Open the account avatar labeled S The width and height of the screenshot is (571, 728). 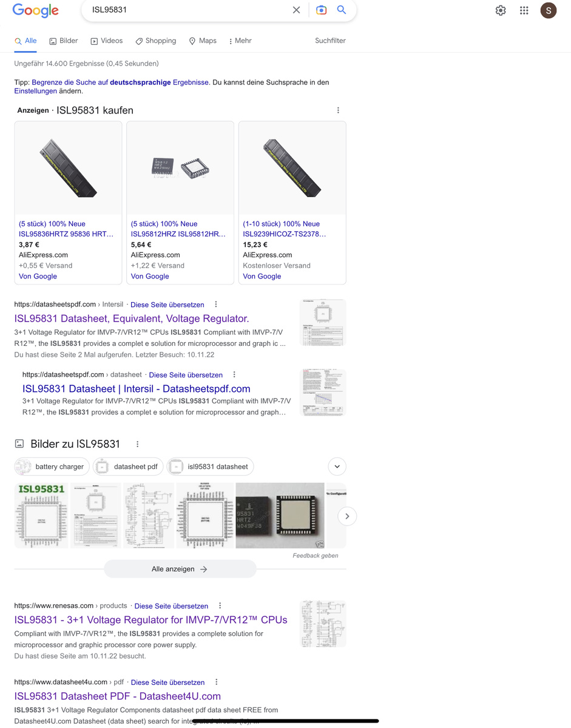[x=549, y=10]
